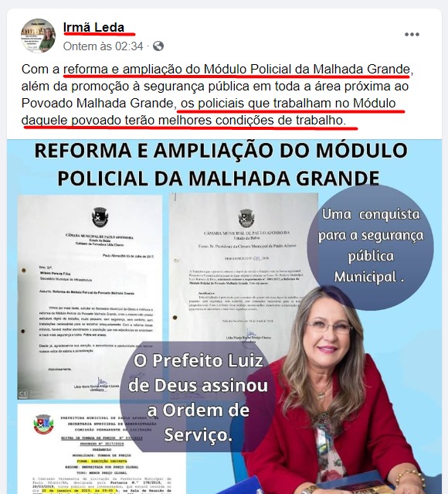Open the post image at its headline
This screenshot has height=494, width=448.
point(221,164)
